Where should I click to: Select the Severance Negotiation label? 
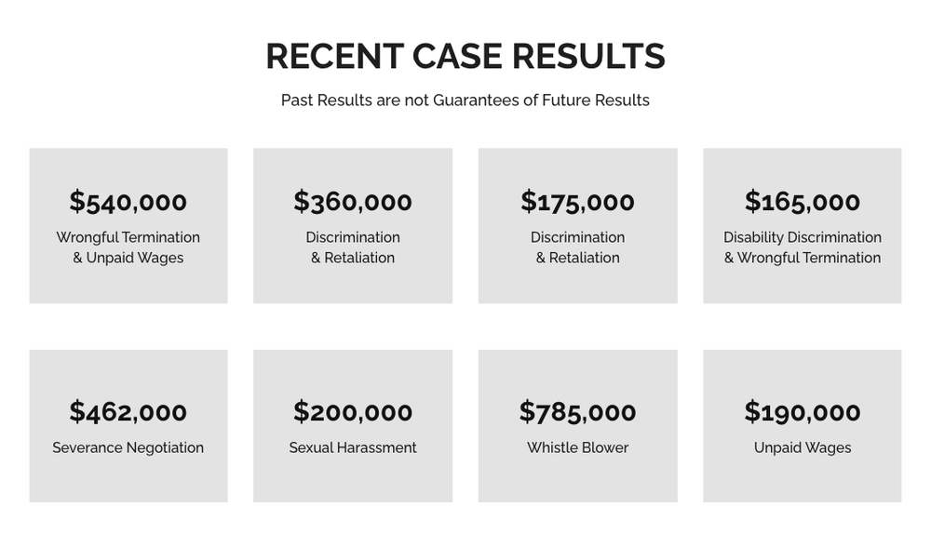tap(128, 447)
